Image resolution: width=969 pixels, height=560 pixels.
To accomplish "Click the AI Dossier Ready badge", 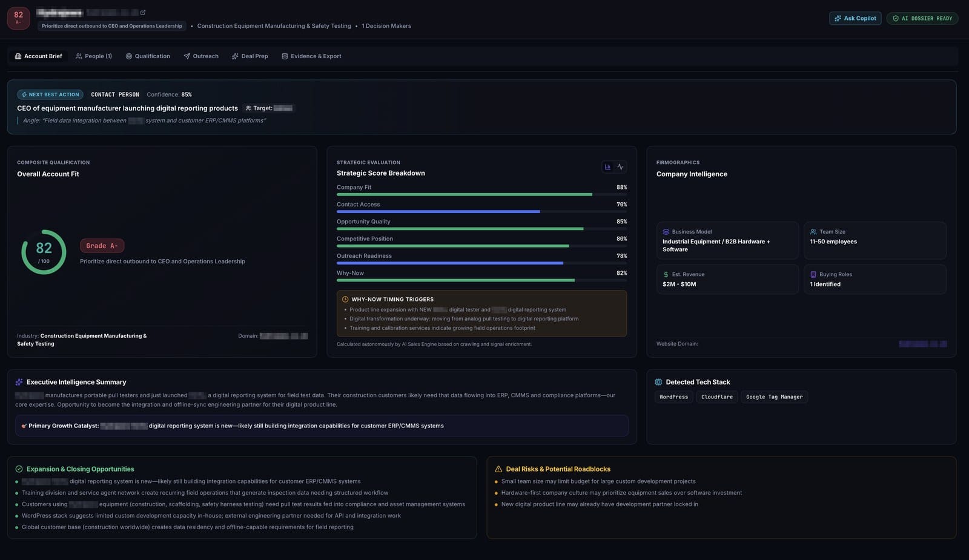I will click(922, 18).
